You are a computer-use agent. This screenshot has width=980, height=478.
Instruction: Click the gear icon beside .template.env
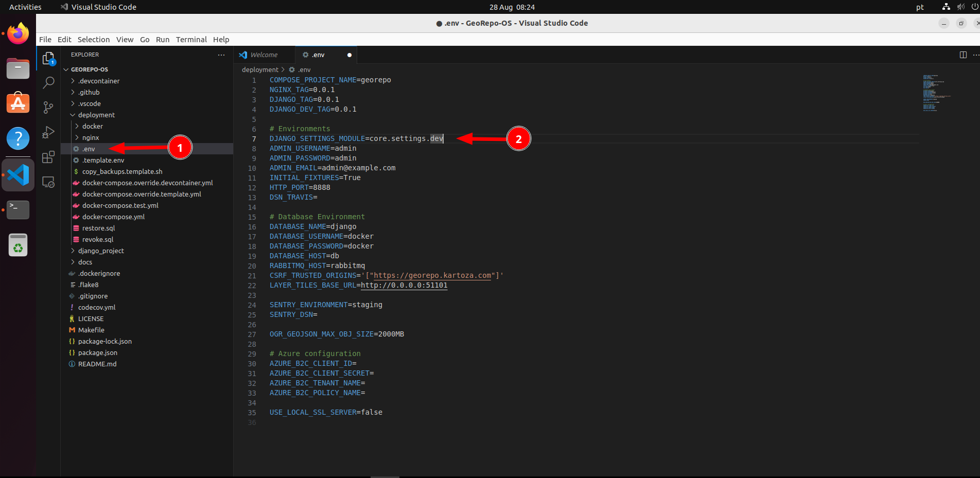pos(76,160)
